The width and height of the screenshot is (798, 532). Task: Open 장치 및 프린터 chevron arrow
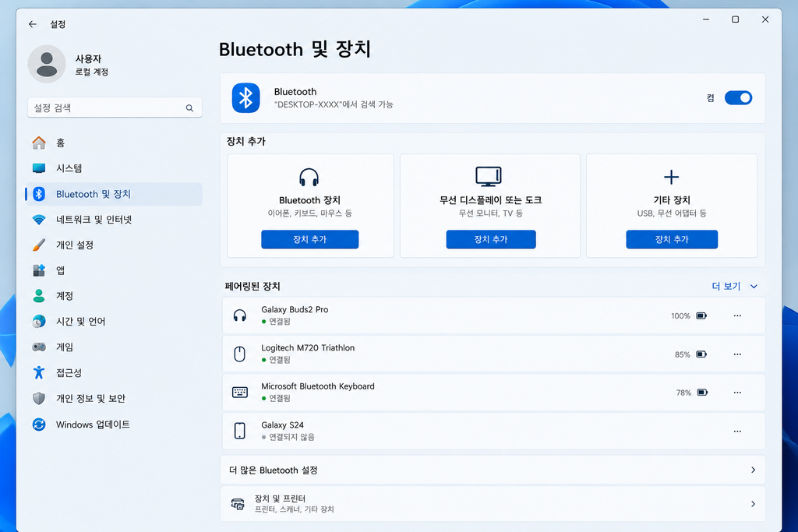754,504
